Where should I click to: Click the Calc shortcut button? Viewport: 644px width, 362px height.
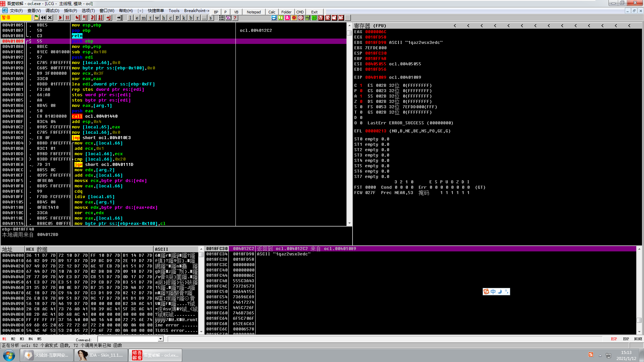click(272, 12)
